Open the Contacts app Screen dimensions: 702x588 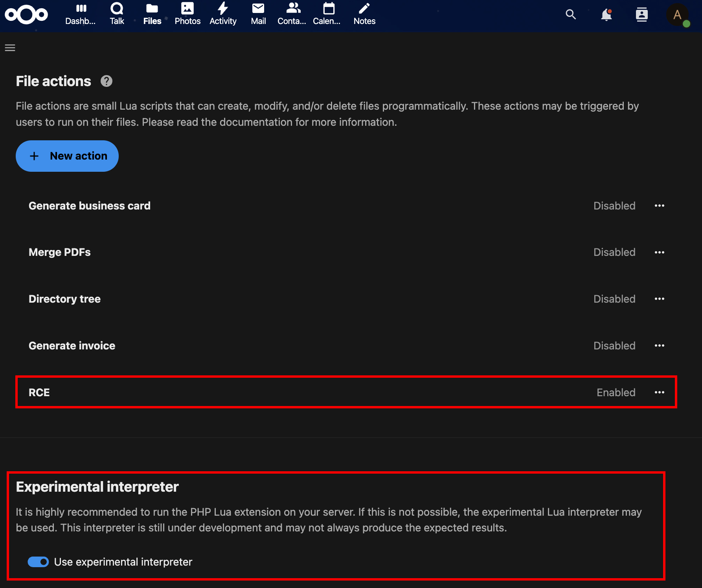point(292,15)
